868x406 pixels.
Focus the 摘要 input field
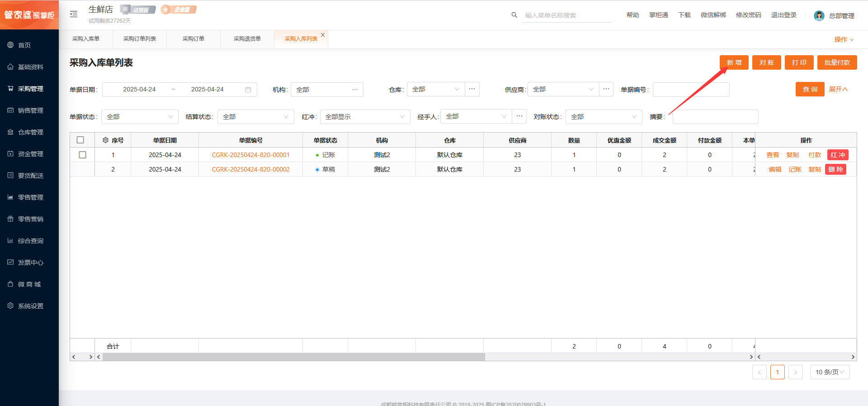click(715, 116)
